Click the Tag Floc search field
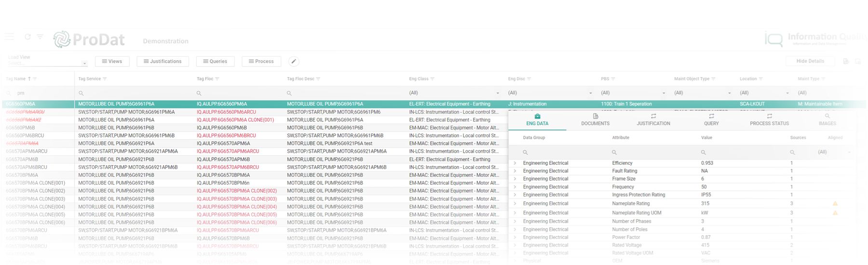Viewport: 868px width, 265px height. (239, 93)
